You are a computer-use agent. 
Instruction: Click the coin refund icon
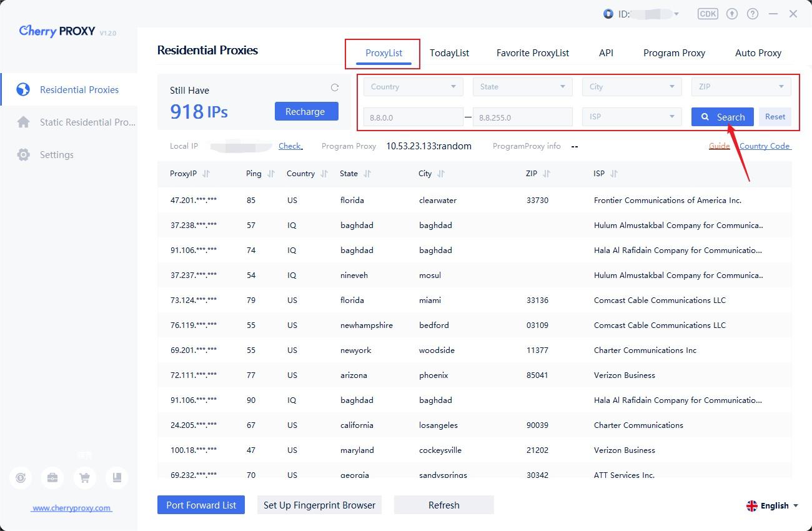click(21, 478)
